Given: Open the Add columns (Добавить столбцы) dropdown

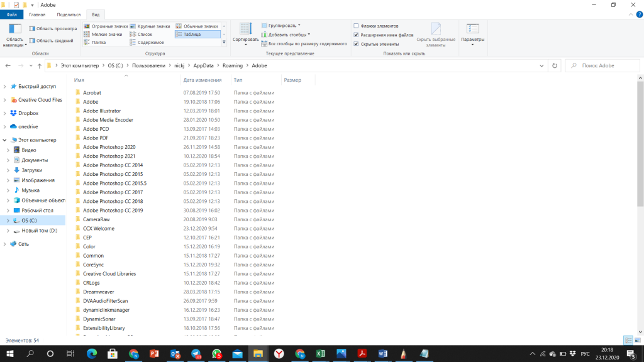Looking at the screenshot, I should (286, 35).
